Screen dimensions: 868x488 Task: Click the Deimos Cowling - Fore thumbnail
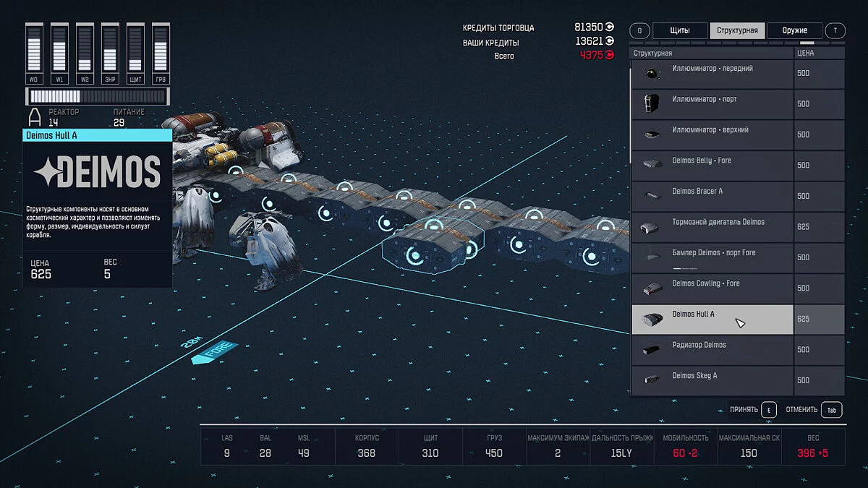click(650, 288)
